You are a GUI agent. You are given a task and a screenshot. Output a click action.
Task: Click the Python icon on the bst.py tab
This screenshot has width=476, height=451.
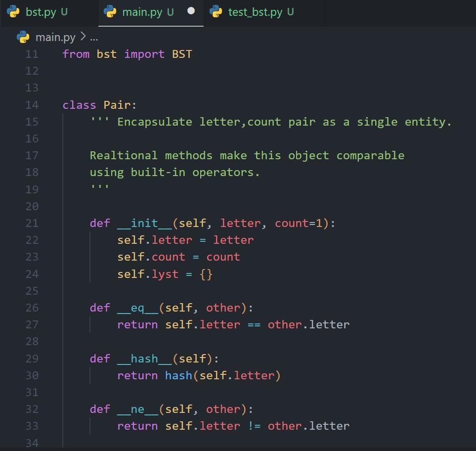(x=14, y=12)
